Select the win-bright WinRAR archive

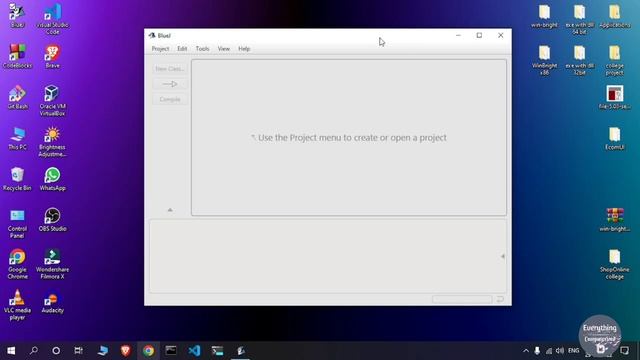coord(615,220)
